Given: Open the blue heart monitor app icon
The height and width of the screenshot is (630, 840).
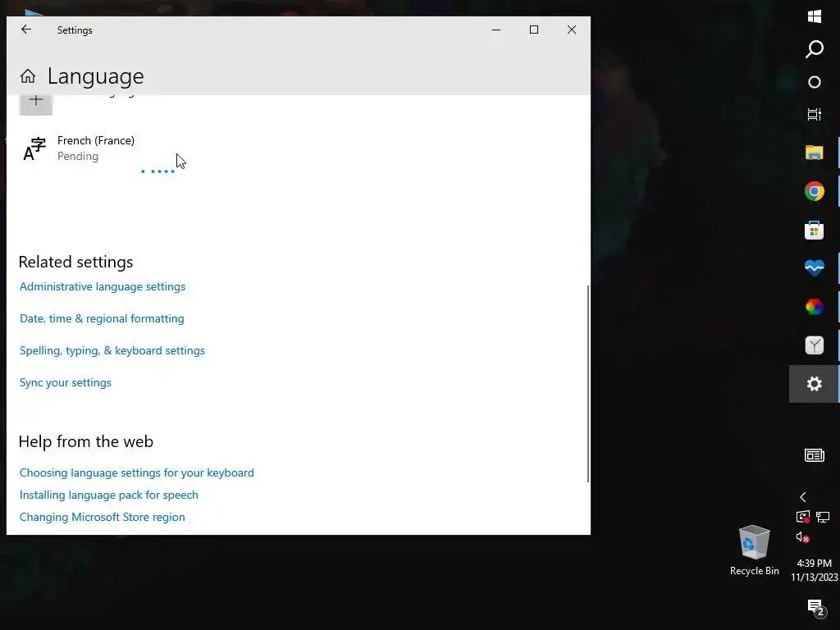Looking at the screenshot, I should click(x=815, y=267).
